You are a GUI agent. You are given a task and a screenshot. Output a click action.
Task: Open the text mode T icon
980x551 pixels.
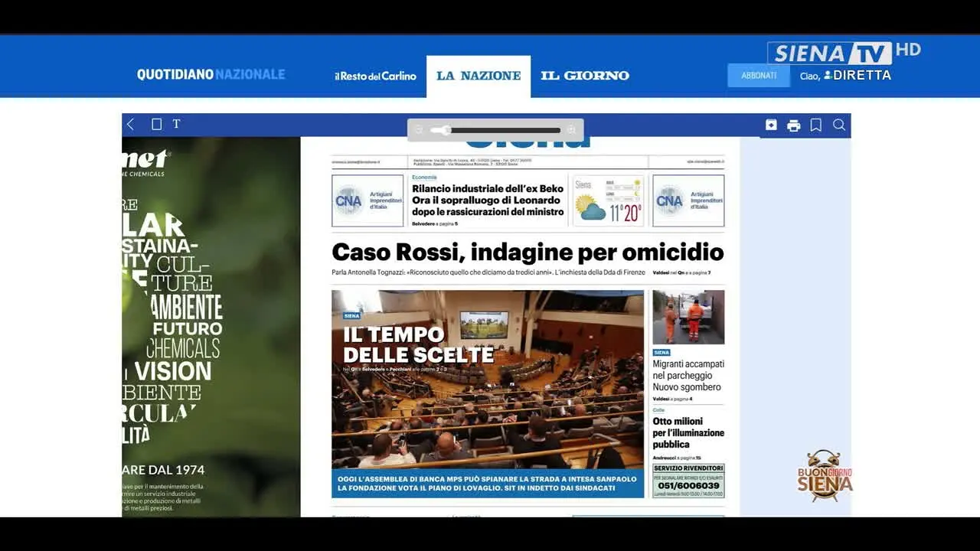click(176, 124)
